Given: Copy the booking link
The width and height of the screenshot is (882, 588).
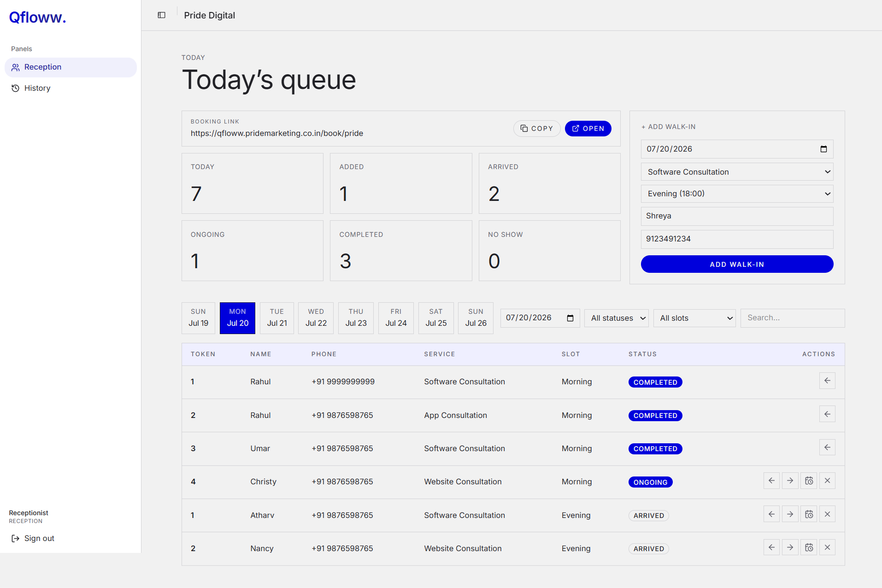Looking at the screenshot, I should click(x=537, y=129).
